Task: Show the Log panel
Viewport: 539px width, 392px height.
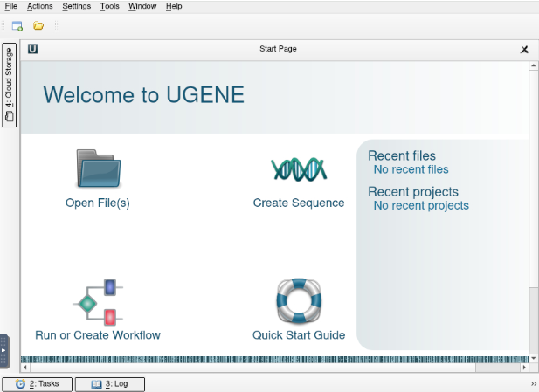Action: pyautogui.click(x=110, y=384)
